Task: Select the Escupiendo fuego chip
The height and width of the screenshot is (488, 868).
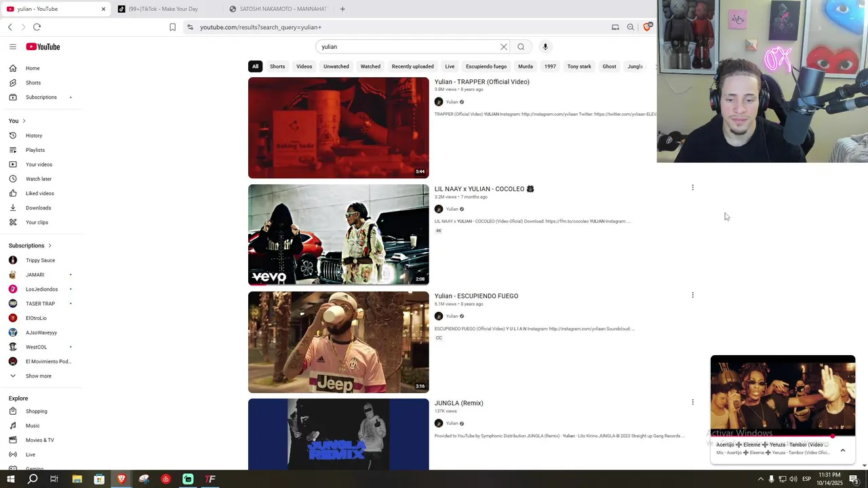Action: pos(486,66)
